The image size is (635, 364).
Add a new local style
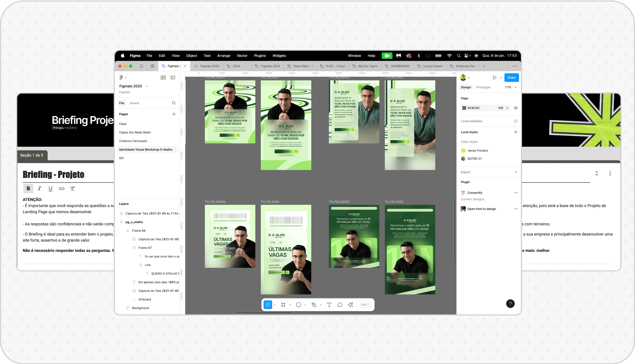pyautogui.click(x=516, y=132)
